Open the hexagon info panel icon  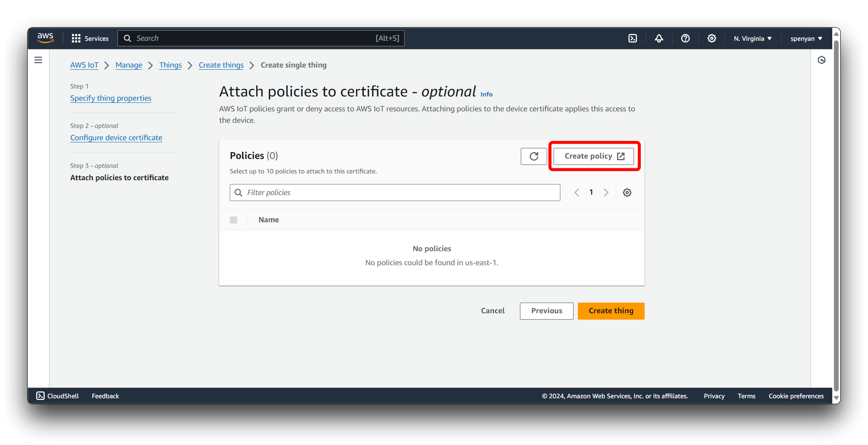(822, 60)
